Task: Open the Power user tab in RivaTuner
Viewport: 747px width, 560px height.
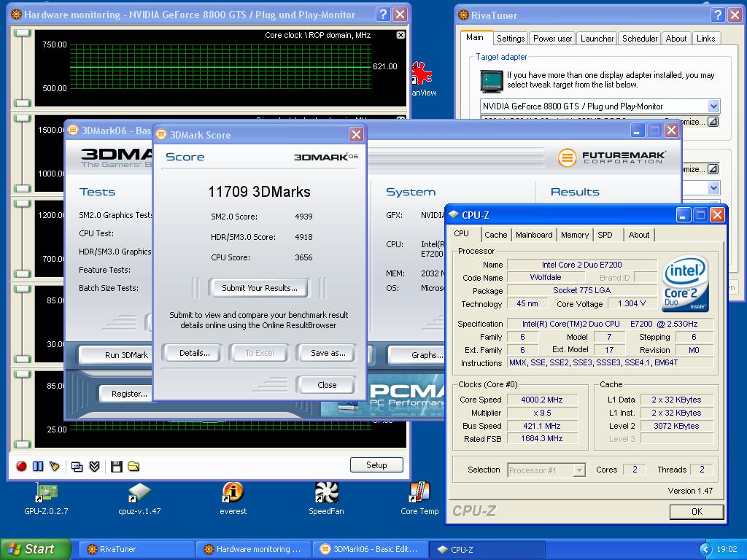Action: [553, 39]
